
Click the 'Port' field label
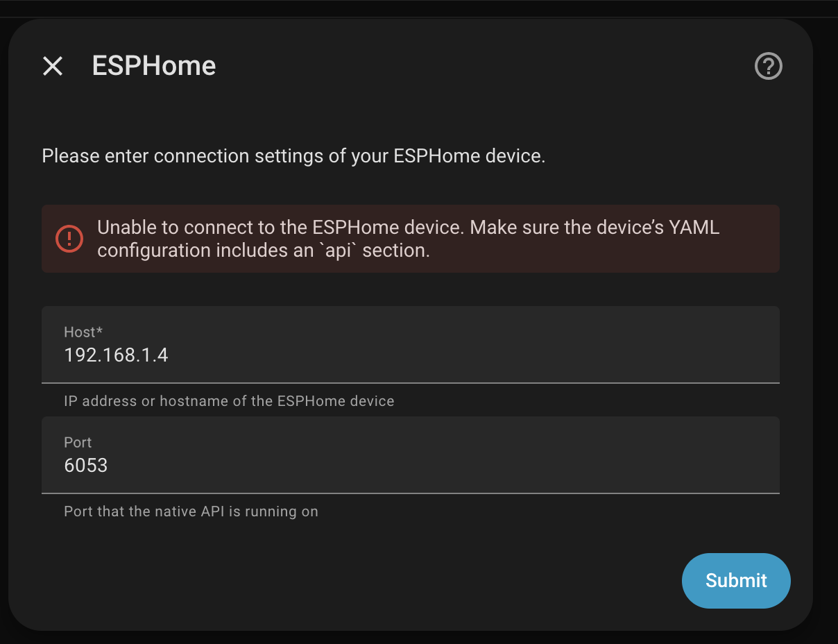(x=78, y=443)
